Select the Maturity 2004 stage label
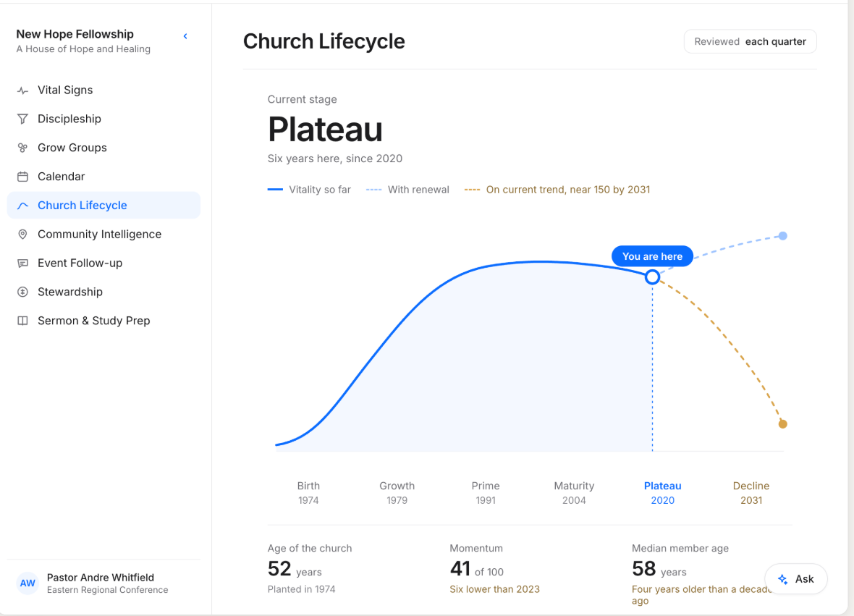This screenshot has height=616, width=854. [x=574, y=493]
